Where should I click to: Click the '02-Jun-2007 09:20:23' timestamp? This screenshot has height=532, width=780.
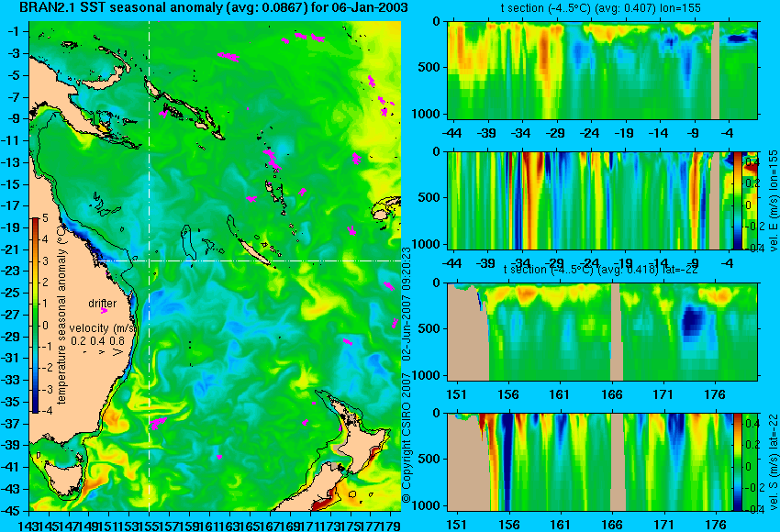(x=406, y=305)
